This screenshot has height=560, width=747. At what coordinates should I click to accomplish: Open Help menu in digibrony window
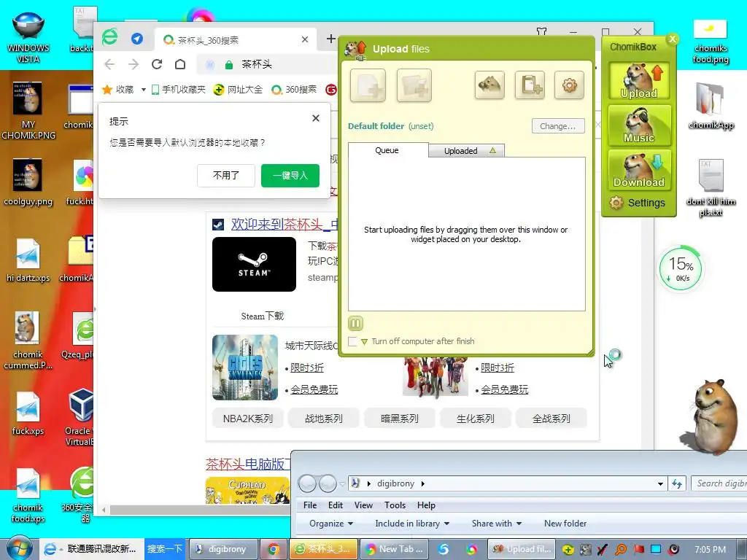(x=426, y=505)
